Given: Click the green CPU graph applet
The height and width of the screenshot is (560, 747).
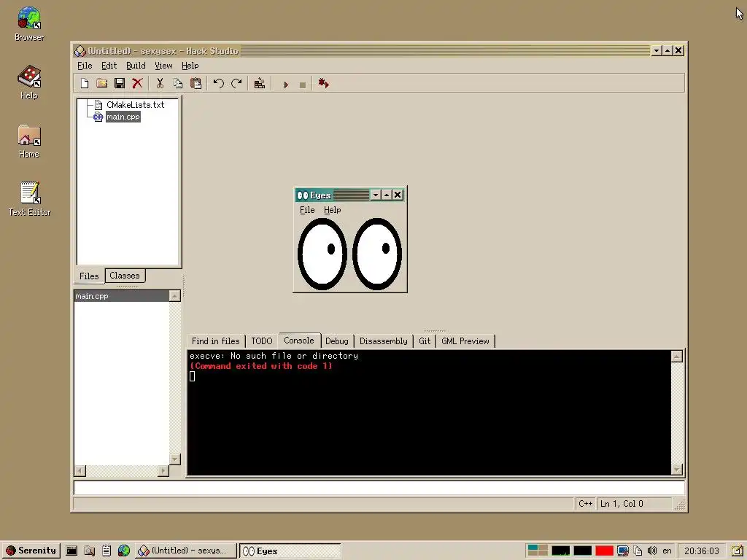Looking at the screenshot, I should 560,551.
